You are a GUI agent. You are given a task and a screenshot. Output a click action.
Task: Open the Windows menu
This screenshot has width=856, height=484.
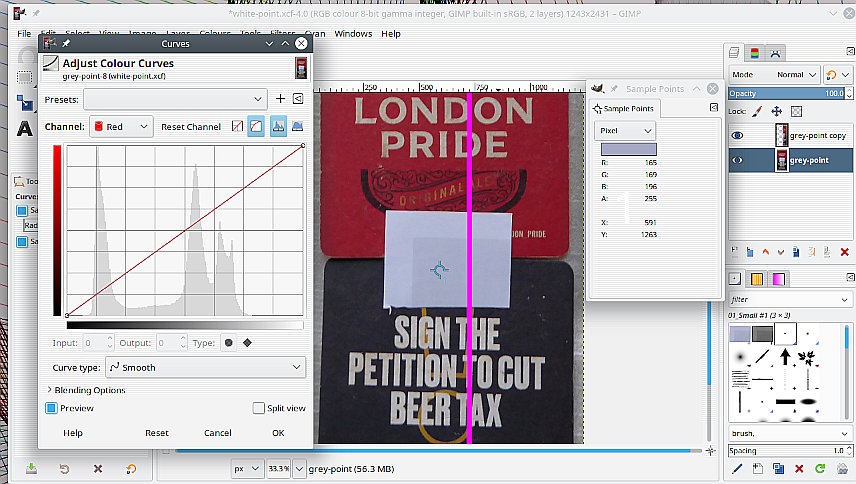(x=353, y=33)
